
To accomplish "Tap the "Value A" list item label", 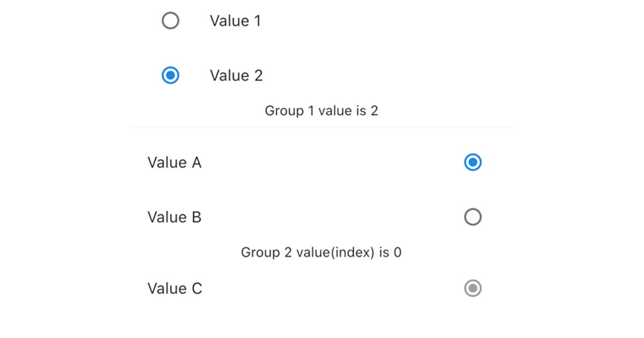I will (x=174, y=163).
